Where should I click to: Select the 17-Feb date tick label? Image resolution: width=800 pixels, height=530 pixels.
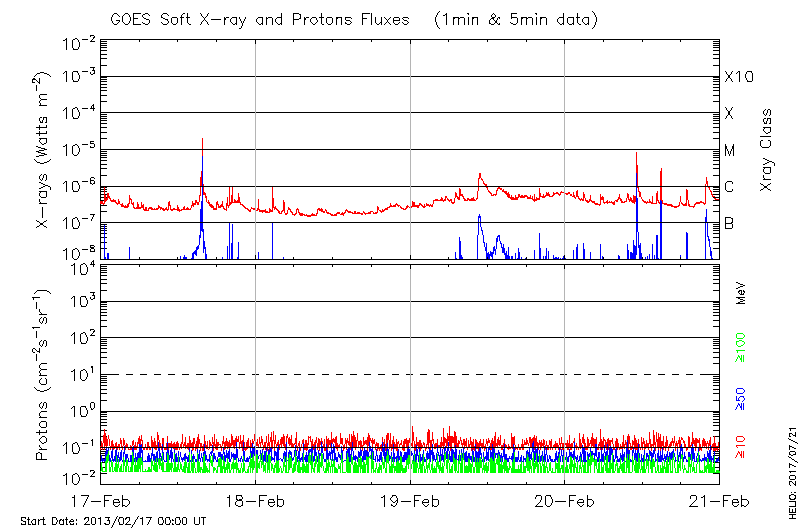[100, 500]
